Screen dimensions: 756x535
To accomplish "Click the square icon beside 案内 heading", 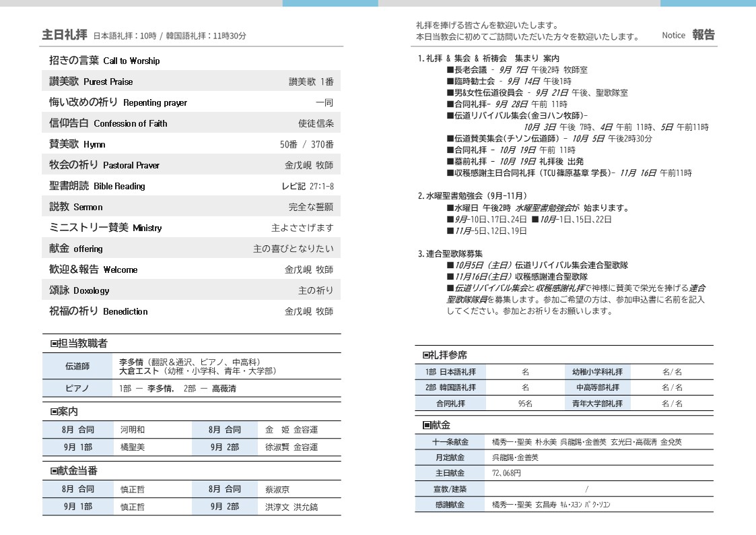I will point(55,412).
